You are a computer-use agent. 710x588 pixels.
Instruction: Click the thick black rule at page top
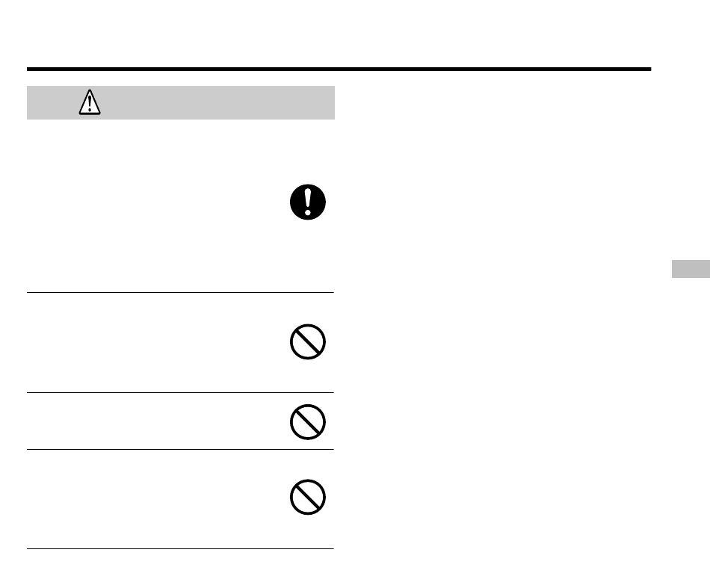tap(339, 69)
